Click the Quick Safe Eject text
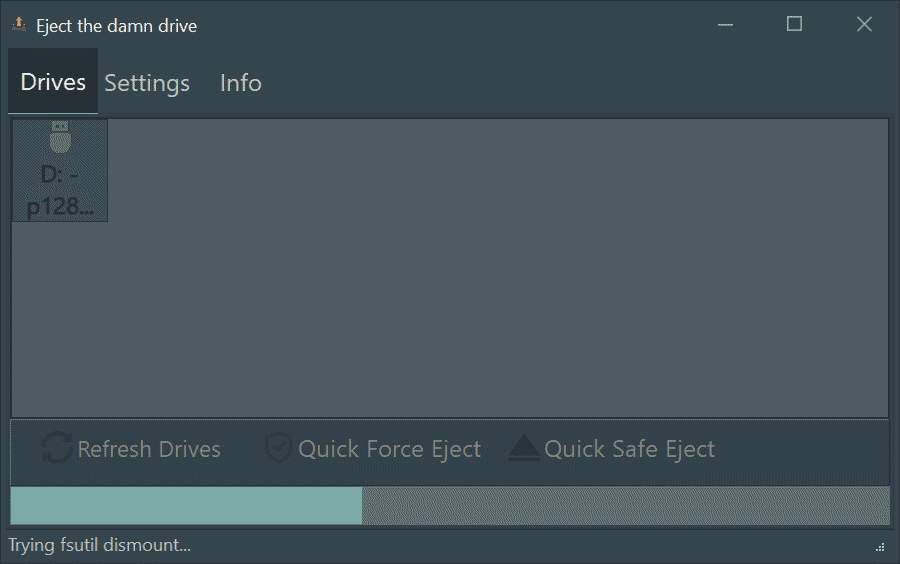 (x=630, y=449)
